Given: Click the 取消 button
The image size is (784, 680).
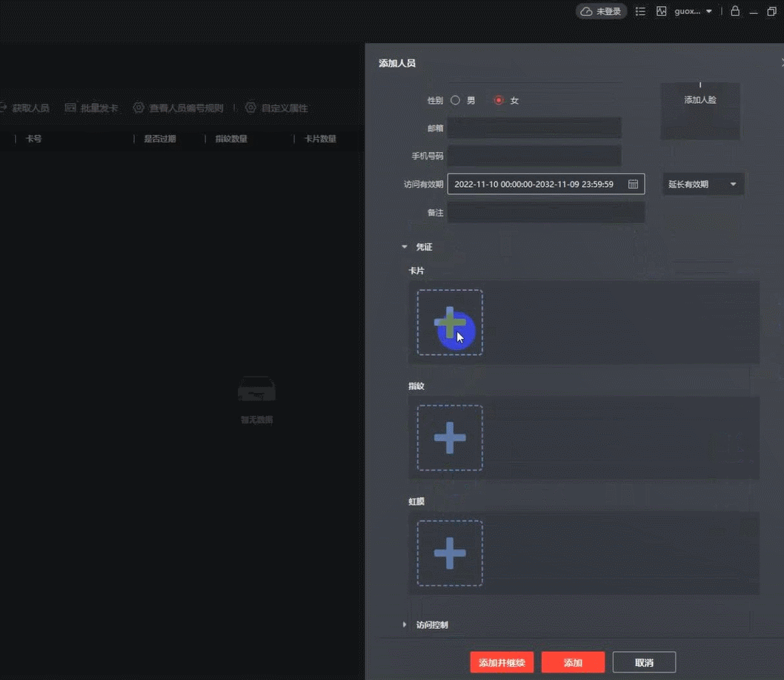Looking at the screenshot, I should (644, 662).
